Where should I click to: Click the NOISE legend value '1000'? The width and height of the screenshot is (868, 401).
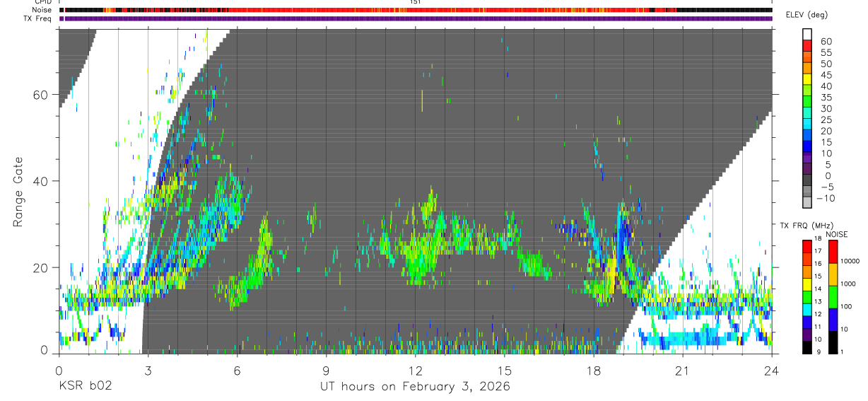849,284
